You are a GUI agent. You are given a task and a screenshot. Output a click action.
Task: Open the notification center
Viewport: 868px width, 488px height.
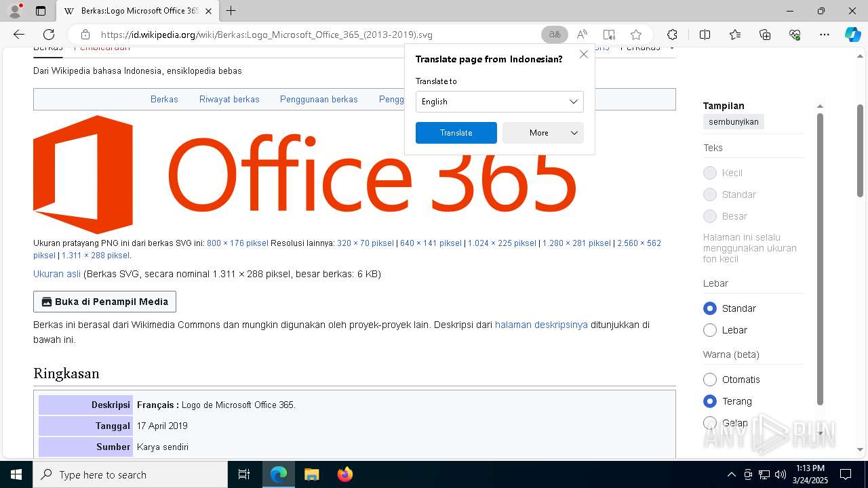tap(846, 474)
